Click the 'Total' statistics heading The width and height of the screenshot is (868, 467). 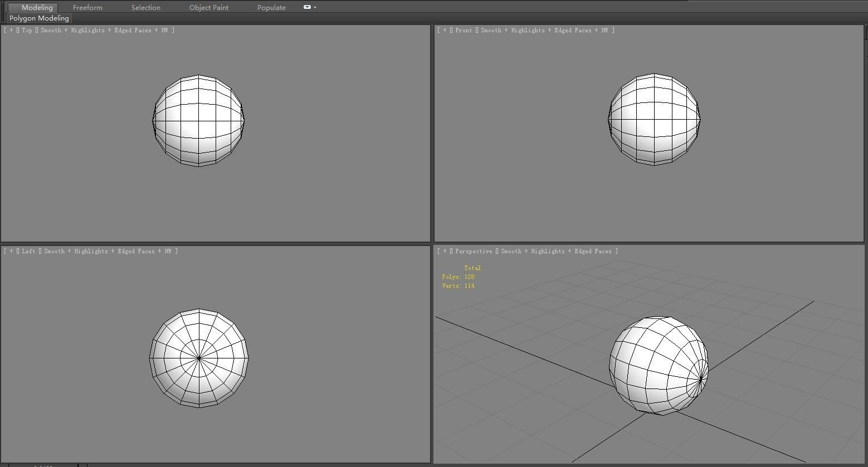coord(472,268)
